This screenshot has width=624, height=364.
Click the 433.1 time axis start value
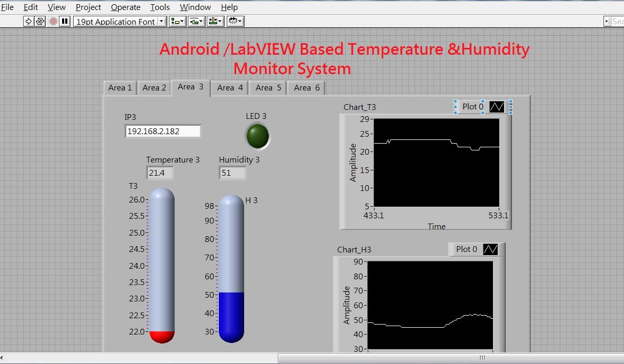(x=374, y=215)
